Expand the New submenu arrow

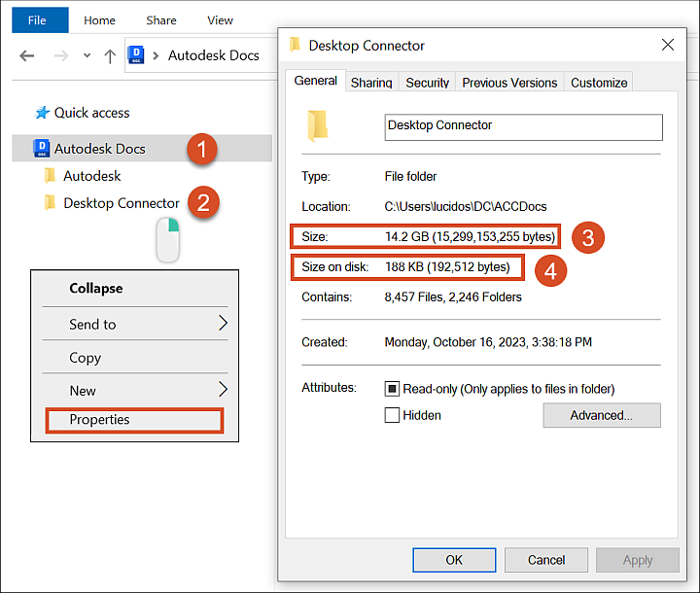coord(224,389)
